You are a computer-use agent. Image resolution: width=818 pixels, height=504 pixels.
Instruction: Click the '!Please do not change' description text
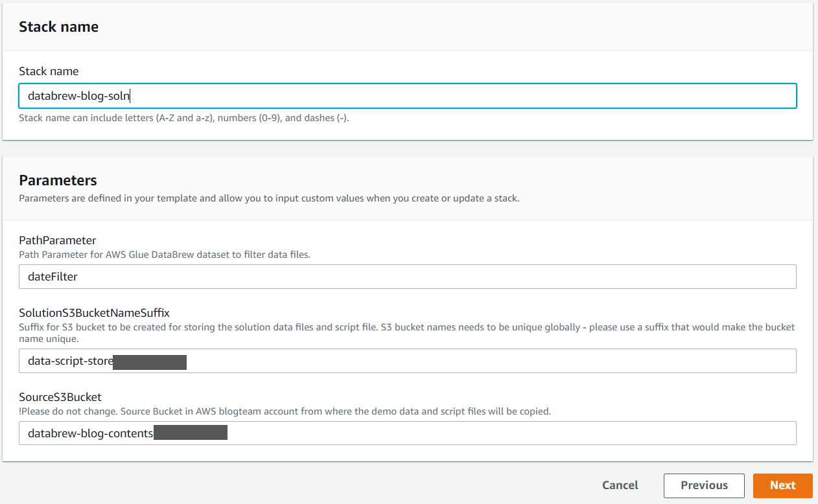(285, 411)
